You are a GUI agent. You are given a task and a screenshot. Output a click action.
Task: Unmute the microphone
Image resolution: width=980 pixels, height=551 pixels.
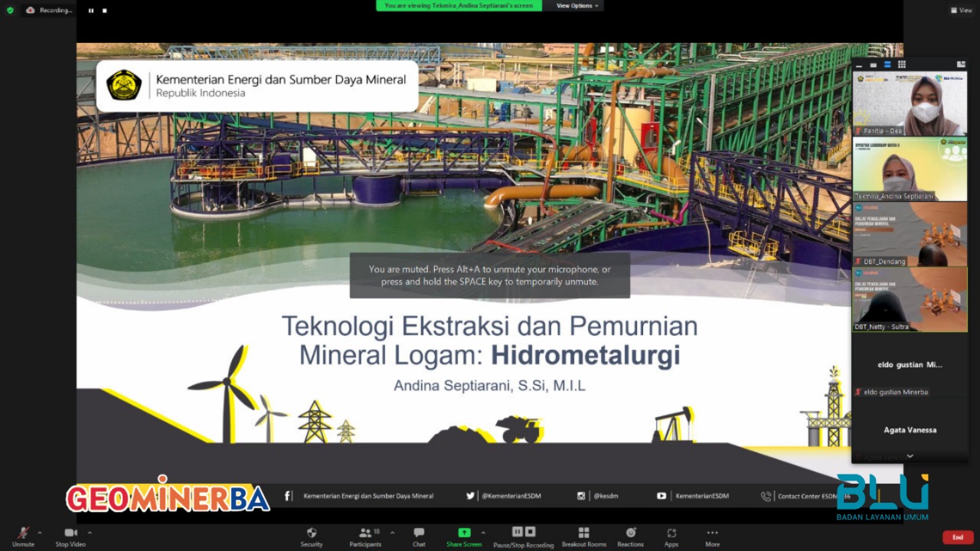click(23, 533)
